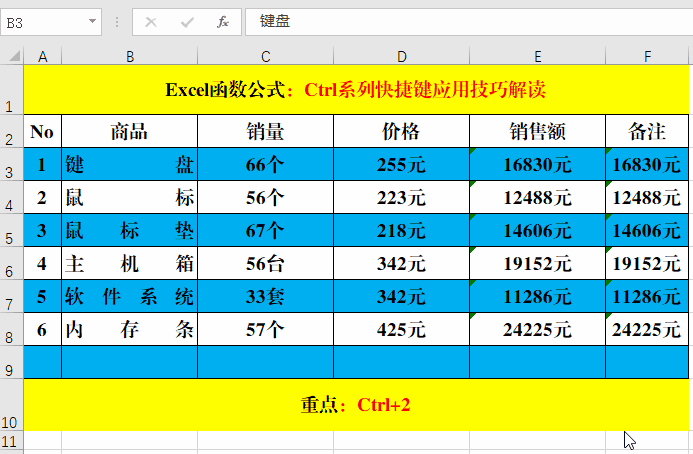The width and height of the screenshot is (693, 454).
Task: Click the No cell with value 4
Action: 42,263
